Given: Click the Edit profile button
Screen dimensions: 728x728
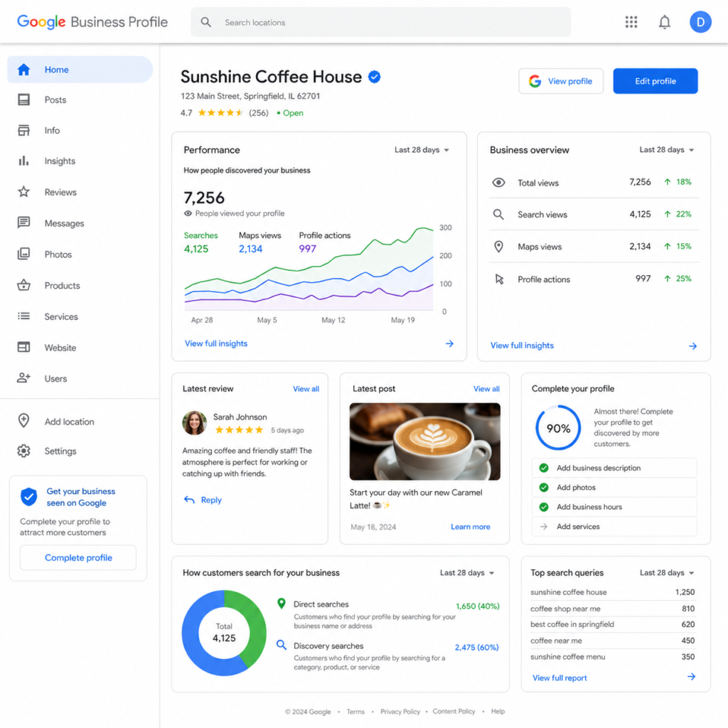Looking at the screenshot, I should coord(655,81).
